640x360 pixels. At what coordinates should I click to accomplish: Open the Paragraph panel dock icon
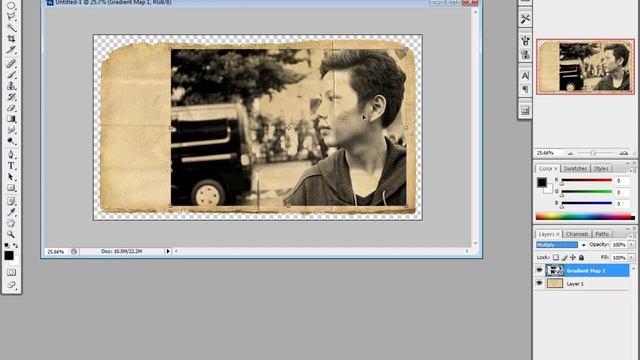pos(525,89)
